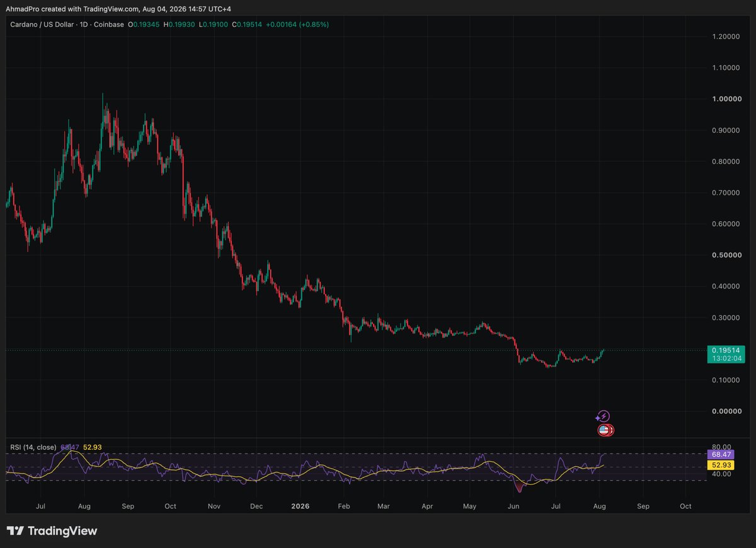Screen dimensions: 756x548
Task: Click the Jun label on time axis
Action: (x=513, y=506)
